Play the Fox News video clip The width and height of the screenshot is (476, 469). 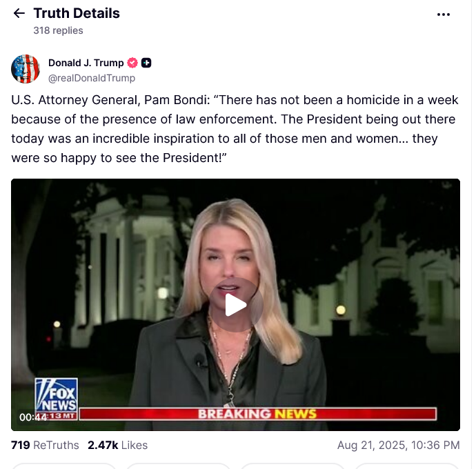pyautogui.click(x=235, y=304)
